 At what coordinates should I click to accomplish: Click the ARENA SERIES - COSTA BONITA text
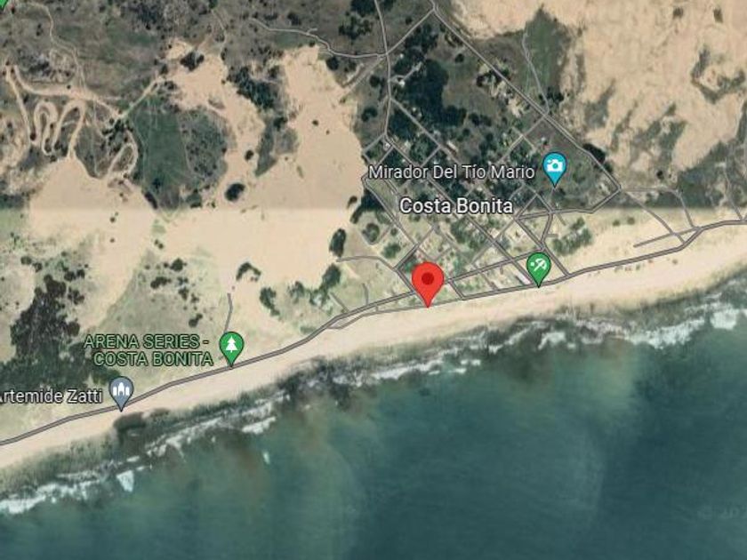pos(149,350)
